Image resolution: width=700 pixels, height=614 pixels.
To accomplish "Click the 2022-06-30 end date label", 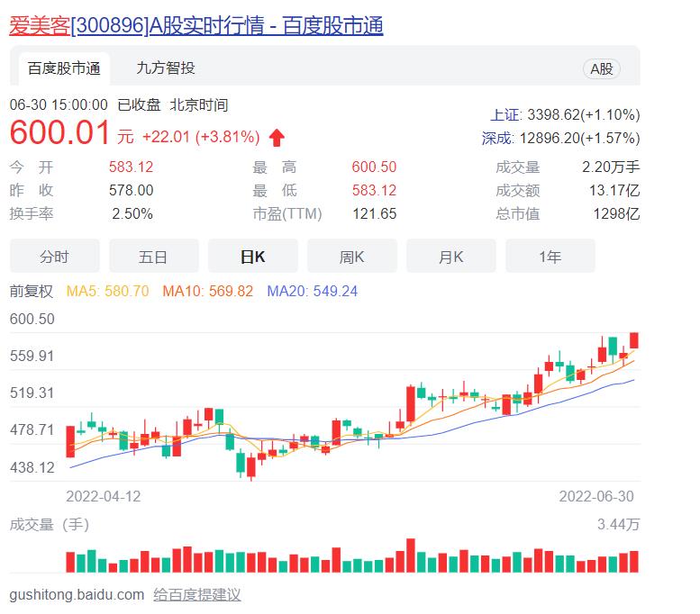I will [596, 497].
